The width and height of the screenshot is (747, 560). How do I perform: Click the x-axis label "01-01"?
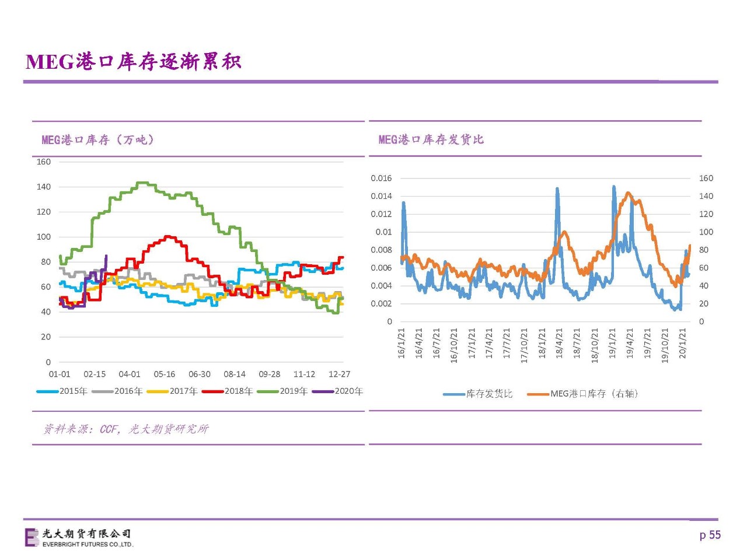point(60,374)
